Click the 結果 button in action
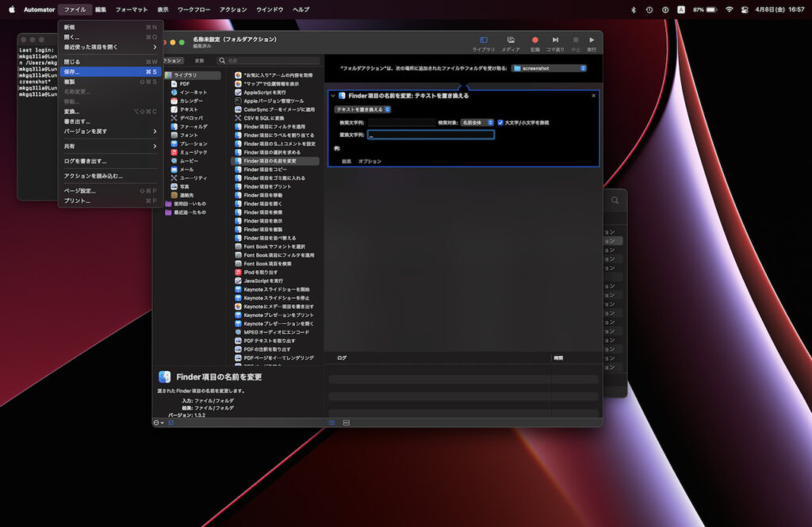Viewport: 812px width, 527px height. pyautogui.click(x=347, y=162)
